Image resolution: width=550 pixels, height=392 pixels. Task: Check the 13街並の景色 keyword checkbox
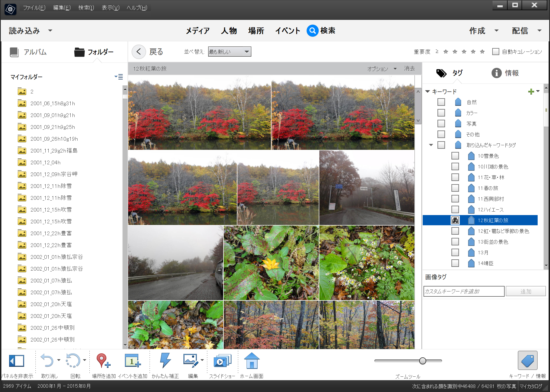click(455, 242)
